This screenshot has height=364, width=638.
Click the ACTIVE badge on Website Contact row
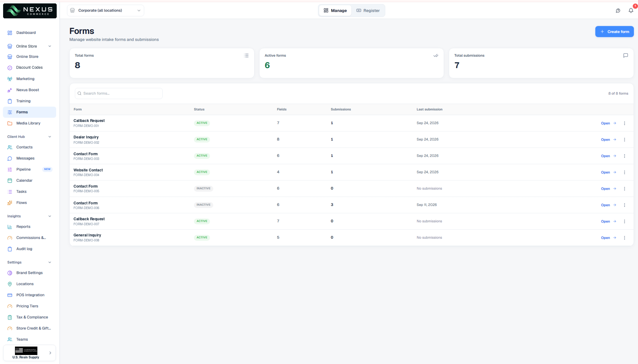point(202,172)
